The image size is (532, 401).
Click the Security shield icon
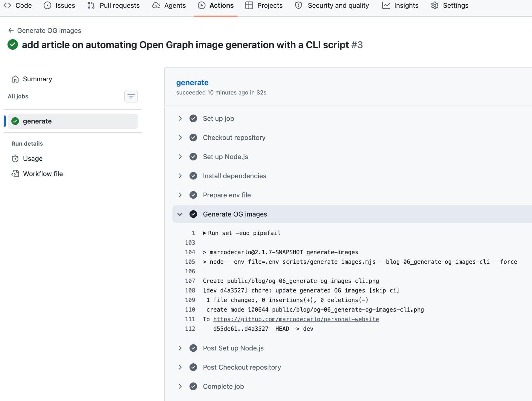pyautogui.click(x=298, y=5)
